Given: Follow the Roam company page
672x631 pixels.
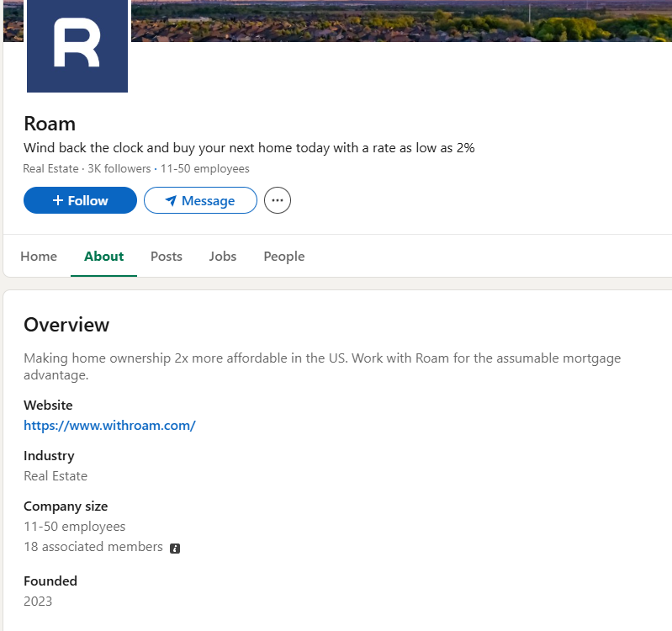Looking at the screenshot, I should tap(80, 200).
